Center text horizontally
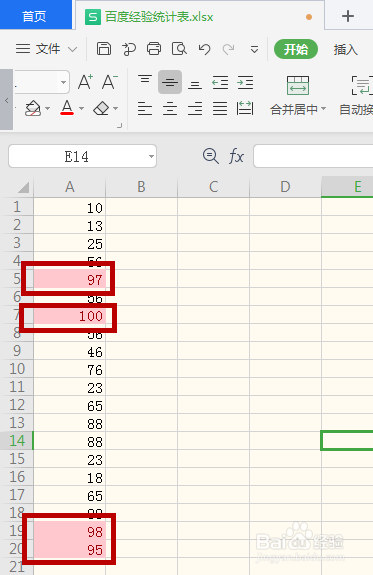The height and width of the screenshot is (575, 373). coord(170,109)
